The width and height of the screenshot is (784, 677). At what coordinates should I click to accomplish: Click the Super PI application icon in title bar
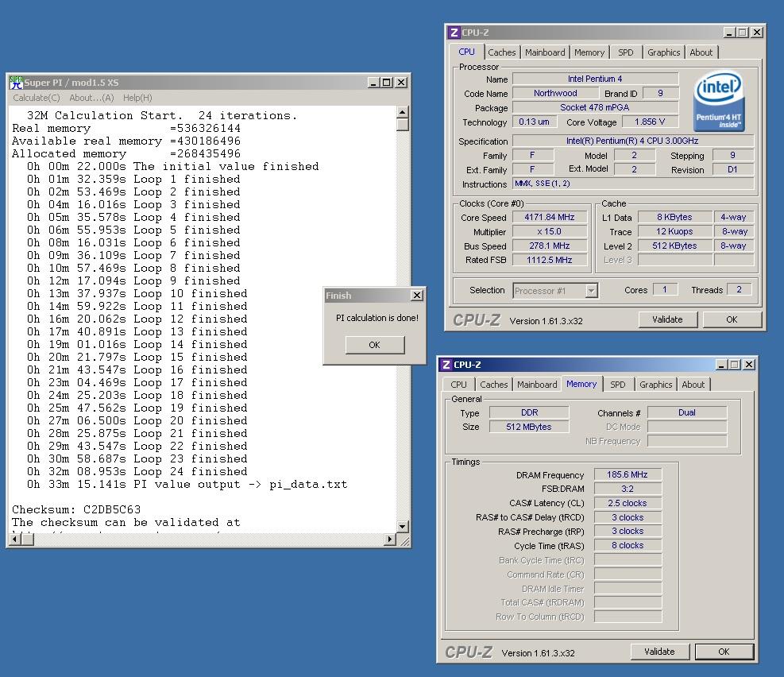click(x=16, y=83)
